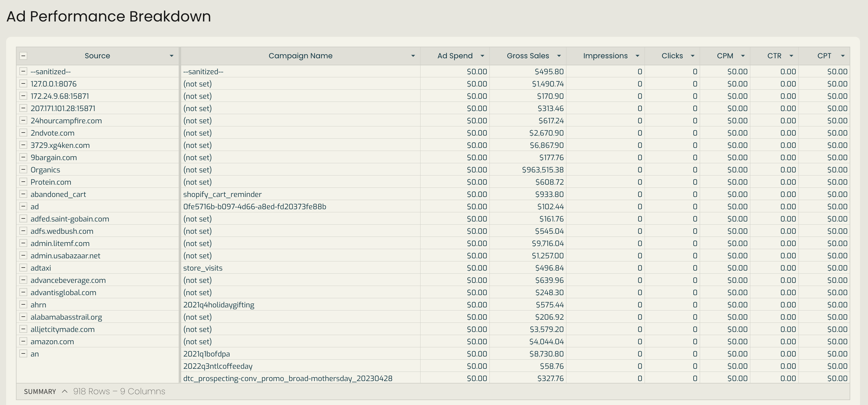Collapse the 2ndvote.com source row
The height and width of the screenshot is (405, 868).
click(x=23, y=133)
